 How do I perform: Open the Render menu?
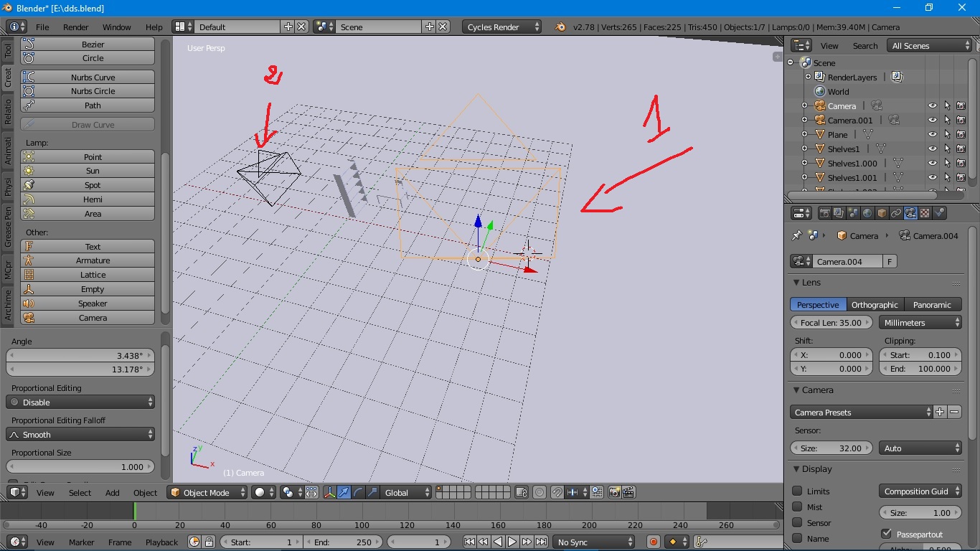click(75, 27)
